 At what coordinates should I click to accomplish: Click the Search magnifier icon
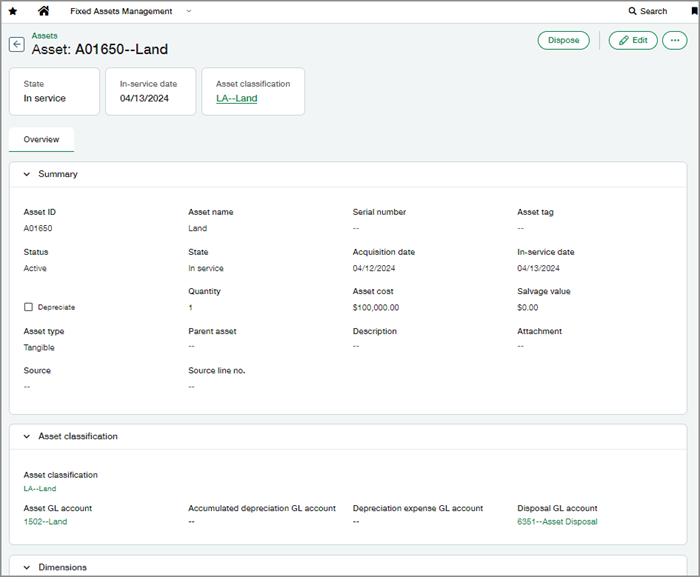coord(632,11)
